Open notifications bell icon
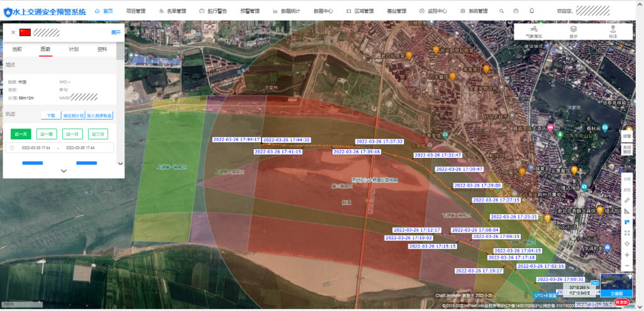Image resolution: width=644 pixels, height=311 pixels. pyautogui.click(x=531, y=11)
